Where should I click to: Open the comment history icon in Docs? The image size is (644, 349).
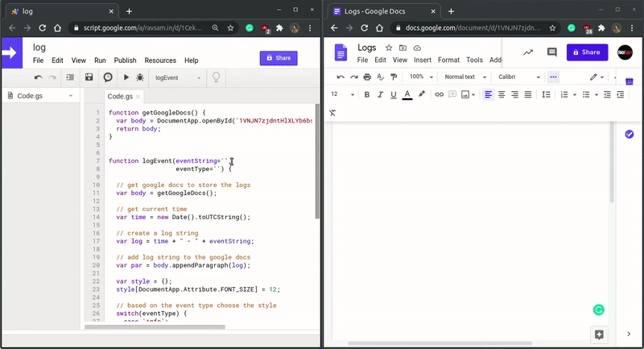coord(552,52)
